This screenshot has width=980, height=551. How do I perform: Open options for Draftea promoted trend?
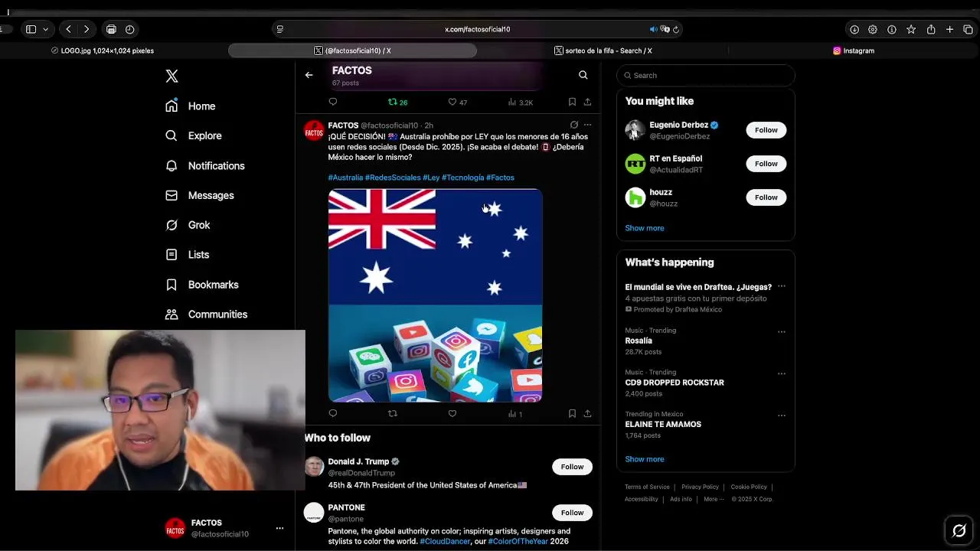click(x=781, y=286)
